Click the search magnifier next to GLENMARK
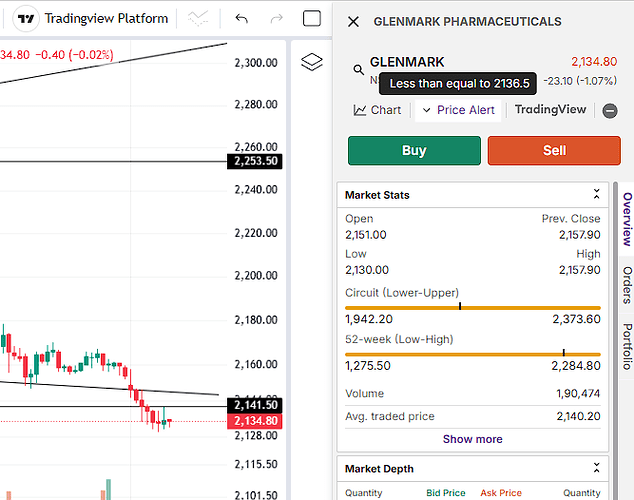Image resolution: width=634 pixels, height=500 pixels. 358,70
